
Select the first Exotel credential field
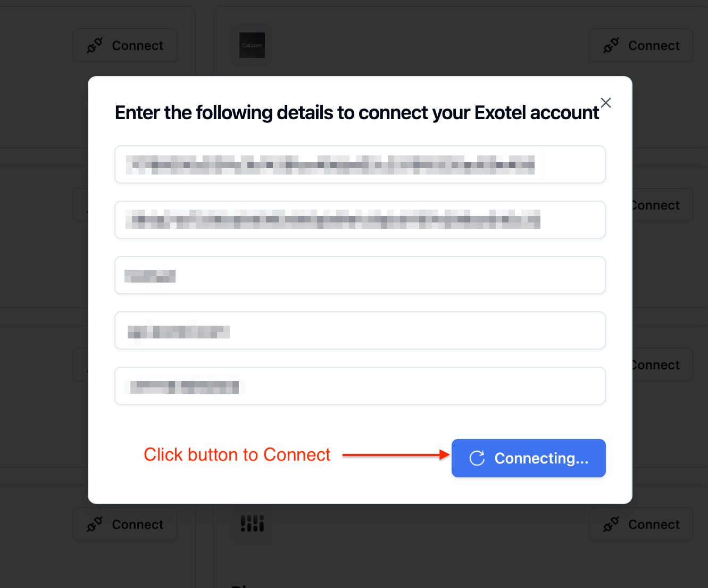pos(360,164)
